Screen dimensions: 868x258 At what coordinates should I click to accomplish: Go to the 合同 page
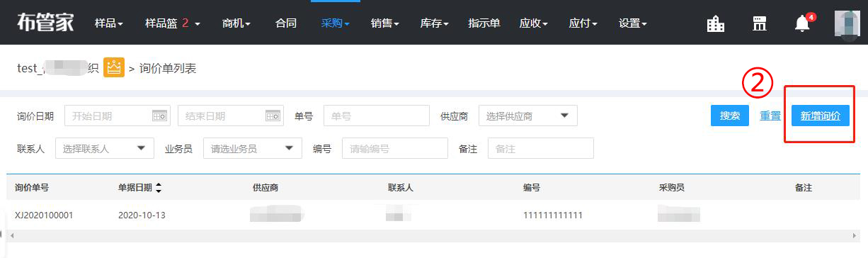[x=286, y=23]
